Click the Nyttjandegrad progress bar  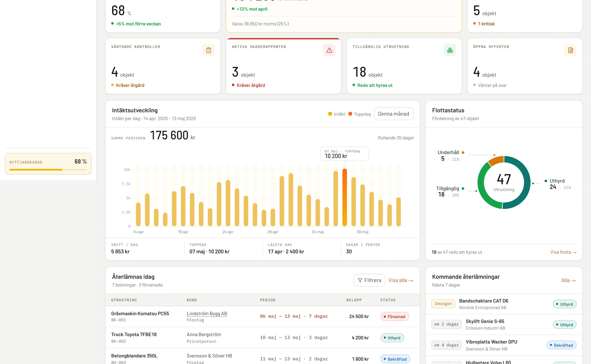[x=48, y=170]
